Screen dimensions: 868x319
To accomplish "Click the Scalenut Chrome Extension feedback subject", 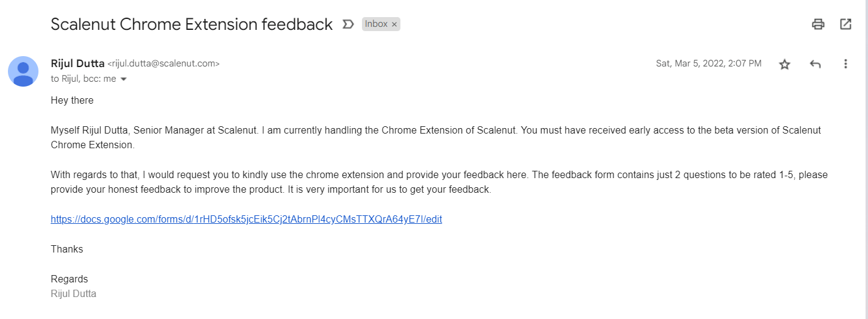I will click(x=192, y=24).
